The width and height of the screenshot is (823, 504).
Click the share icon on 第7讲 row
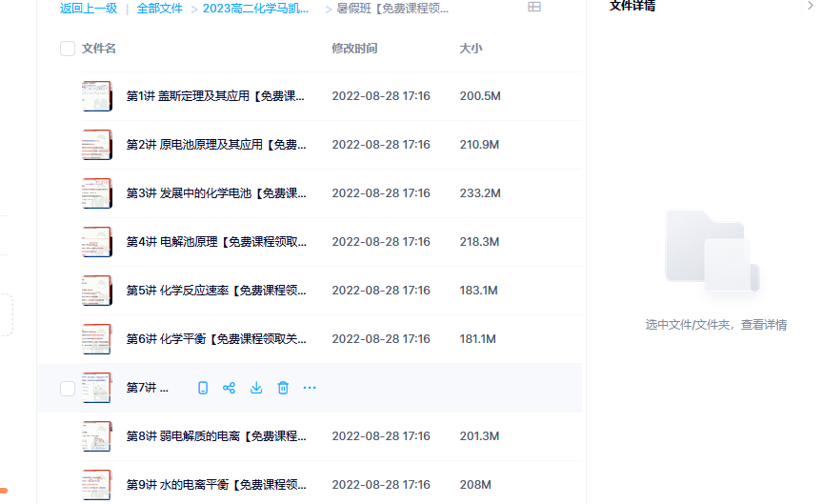(229, 388)
